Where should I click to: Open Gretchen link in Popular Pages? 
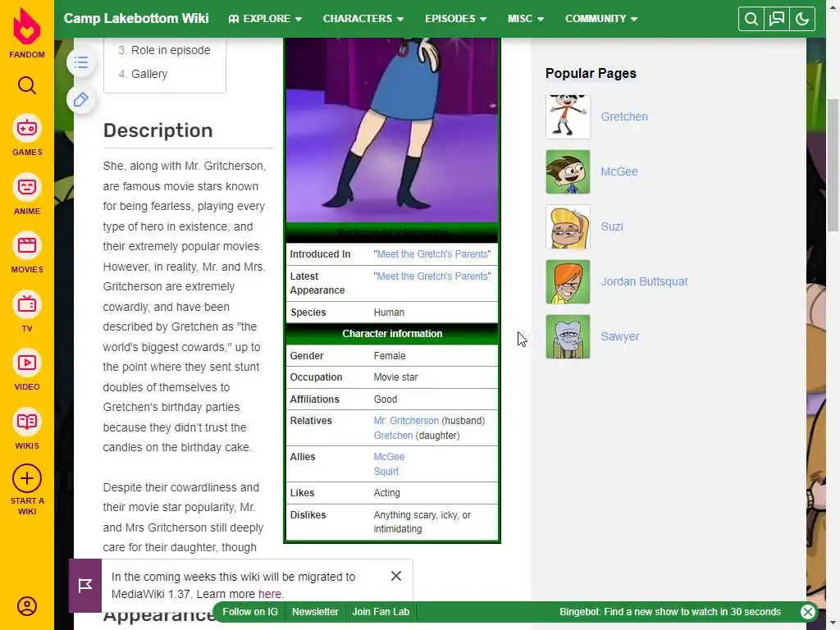click(x=624, y=116)
